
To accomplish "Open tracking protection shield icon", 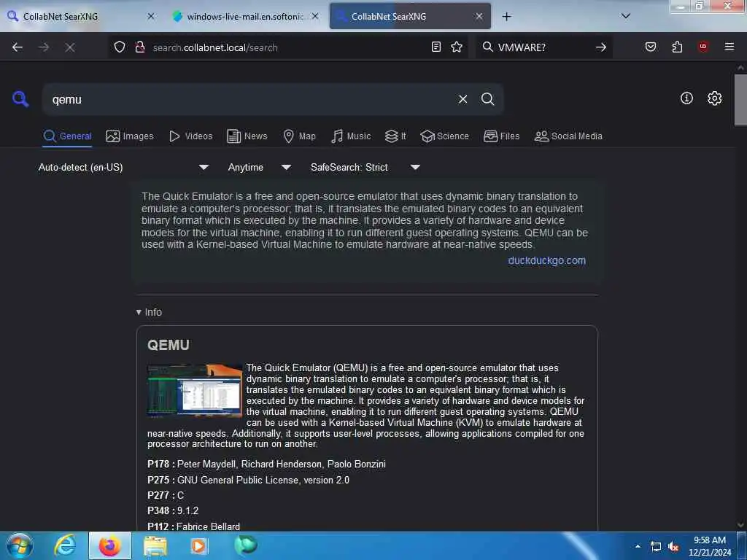I will pos(120,47).
